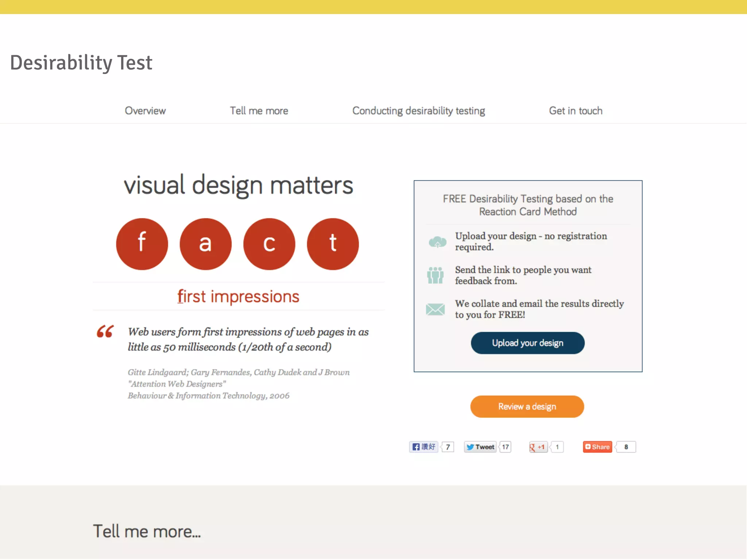Click 'FREE Desirability Testing' box heading
Viewport: 747px width, 560px height.
tap(528, 205)
